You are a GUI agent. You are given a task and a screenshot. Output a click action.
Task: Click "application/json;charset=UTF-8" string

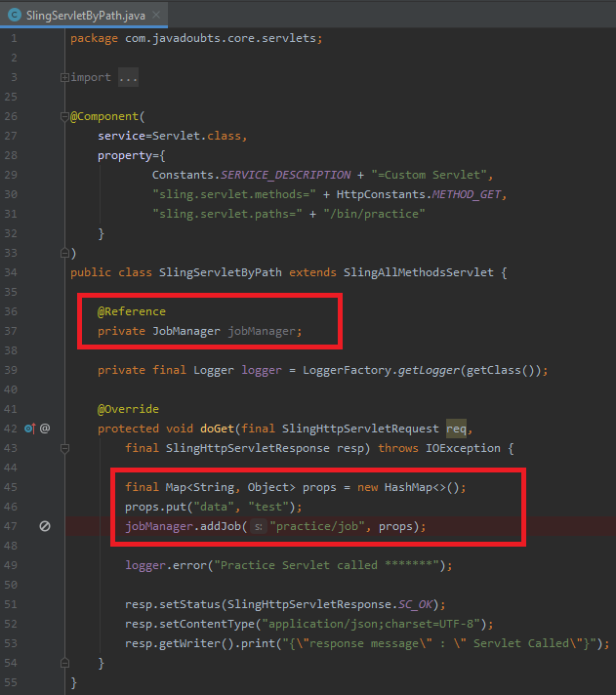point(371,624)
